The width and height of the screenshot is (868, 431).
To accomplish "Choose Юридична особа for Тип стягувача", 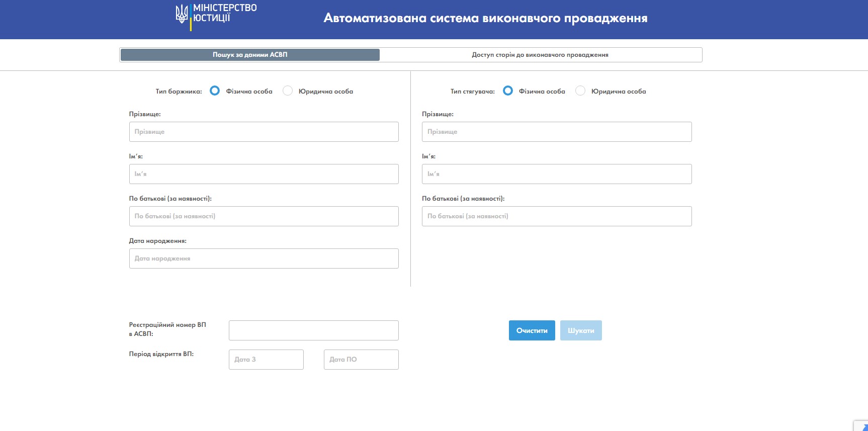I will click(x=580, y=91).
